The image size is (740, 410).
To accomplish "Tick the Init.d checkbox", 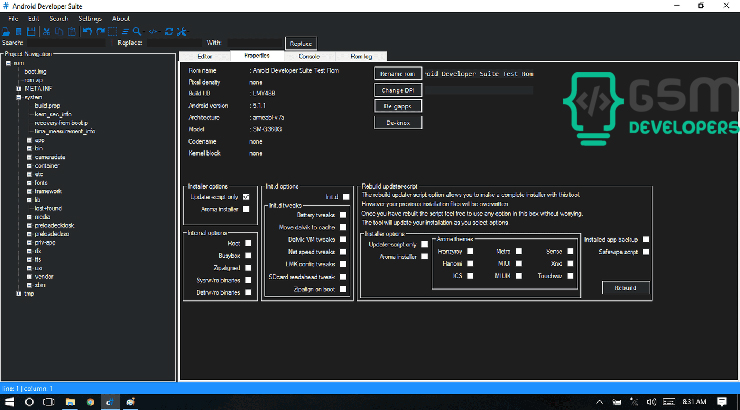I will click(346, 197).
